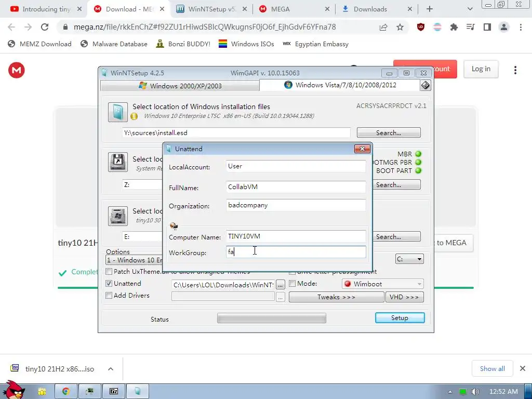The height and width of the screenshot is (399, 532).
Task: Open VHD >>> options
Action: click(x=404, y=297)
